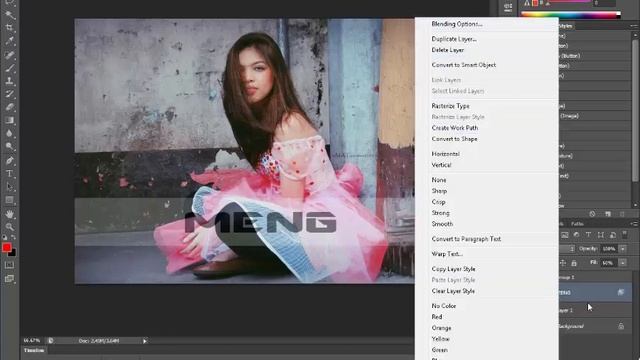The height and width of the screenshot is (360, 640).
Task: Click the Opacity value field
Action: (609, 249)
